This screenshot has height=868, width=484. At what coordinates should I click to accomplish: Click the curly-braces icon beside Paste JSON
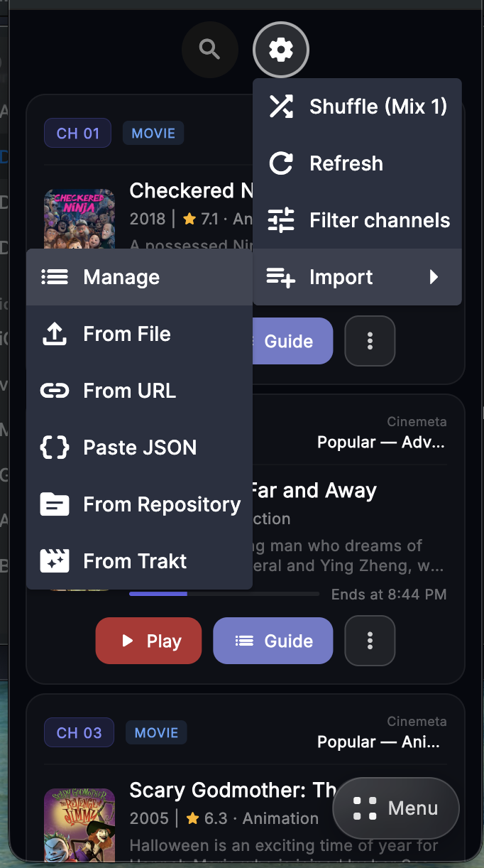(x=55, y=447)
